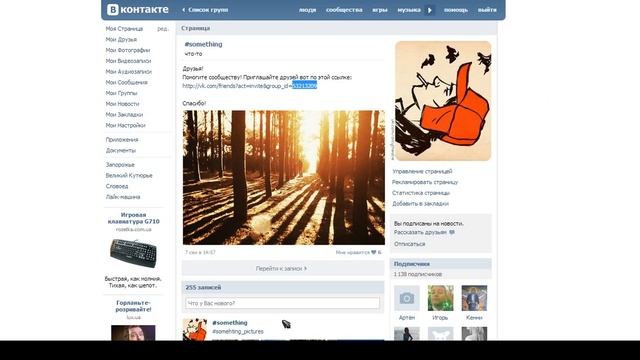Click the VKontakte logo in header
The height and width of the screenshot is (360, 640).
(x=138, y=10)
